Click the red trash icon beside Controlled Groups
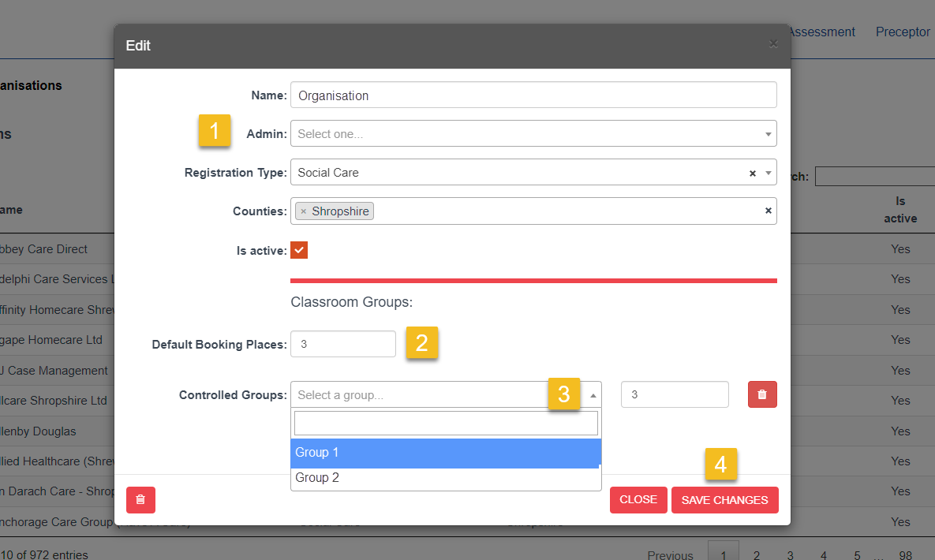 pyautogui.click(x=762, y=394)
